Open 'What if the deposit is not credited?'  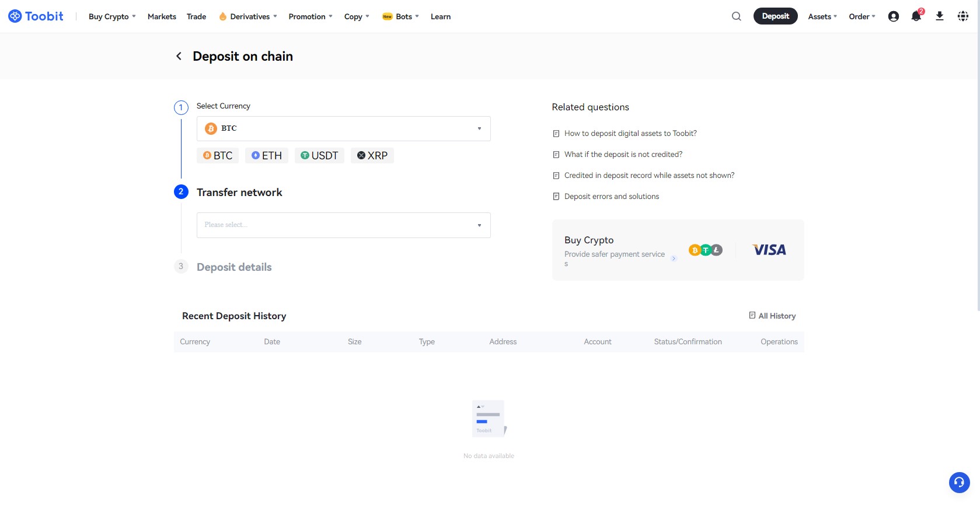[x=623, y=155]
